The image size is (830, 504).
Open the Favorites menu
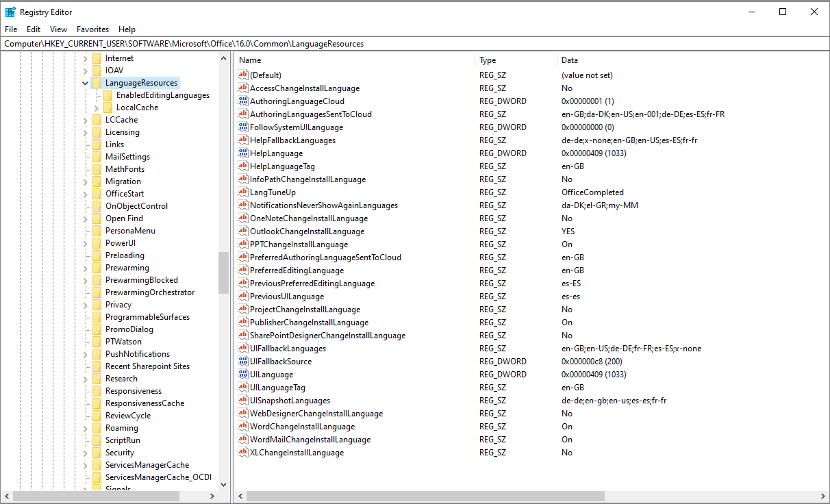pos(92,29)
